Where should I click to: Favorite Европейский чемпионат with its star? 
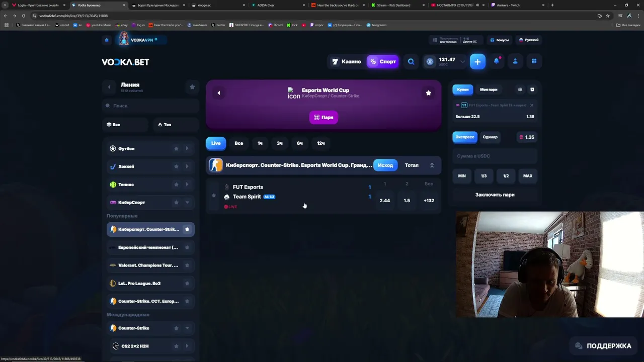coord(187,247)
